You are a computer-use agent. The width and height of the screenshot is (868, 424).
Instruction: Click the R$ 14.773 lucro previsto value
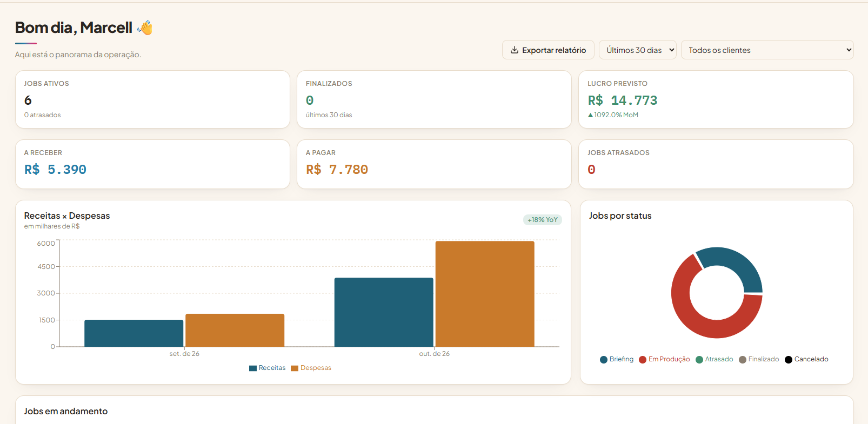(x=623, y=100)
